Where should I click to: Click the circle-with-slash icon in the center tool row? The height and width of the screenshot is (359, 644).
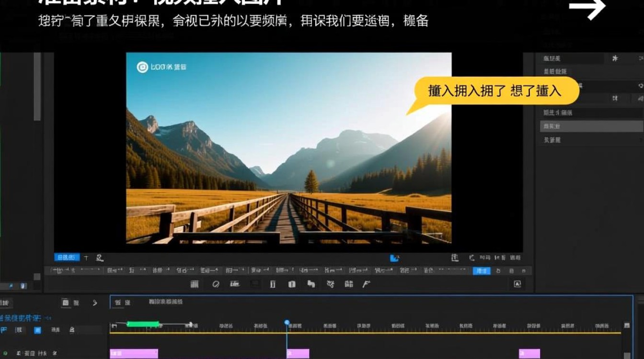[216, 284]
